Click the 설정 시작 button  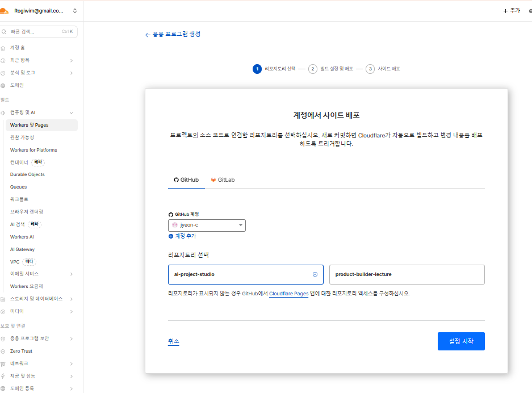tap(461, 341)
